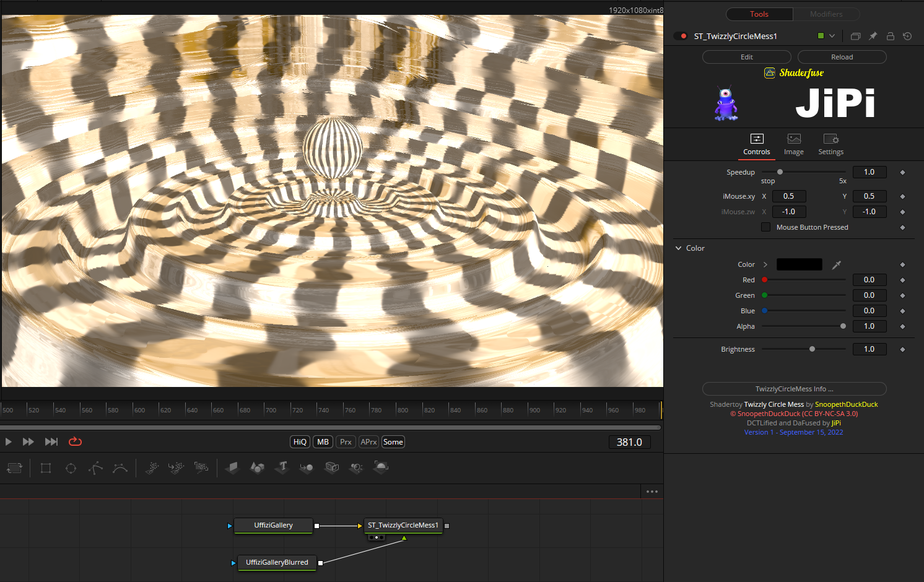Add an Image Plane 3D tool
The image size is (924, 582).
(x=232, y=468)
